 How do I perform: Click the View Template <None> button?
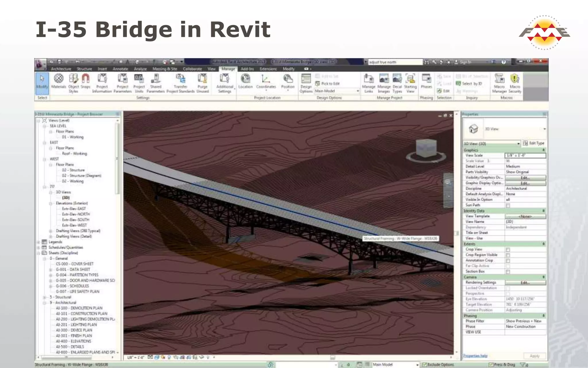click(525, 216)
